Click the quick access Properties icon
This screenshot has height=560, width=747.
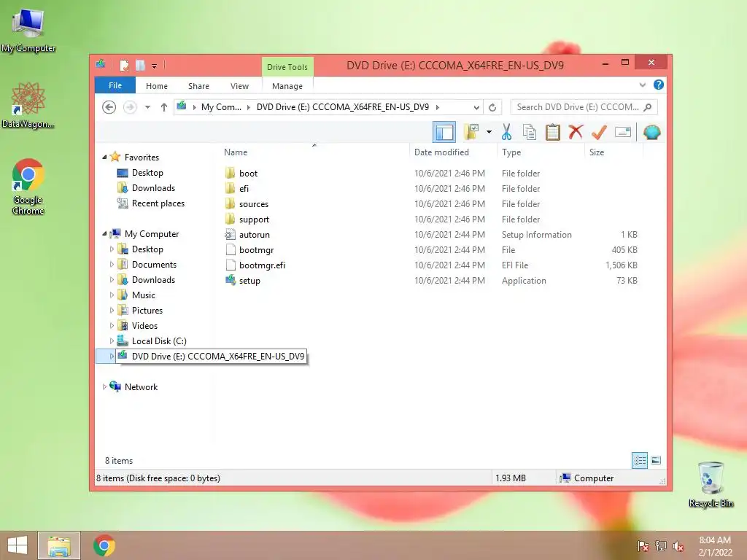point(124,65)
